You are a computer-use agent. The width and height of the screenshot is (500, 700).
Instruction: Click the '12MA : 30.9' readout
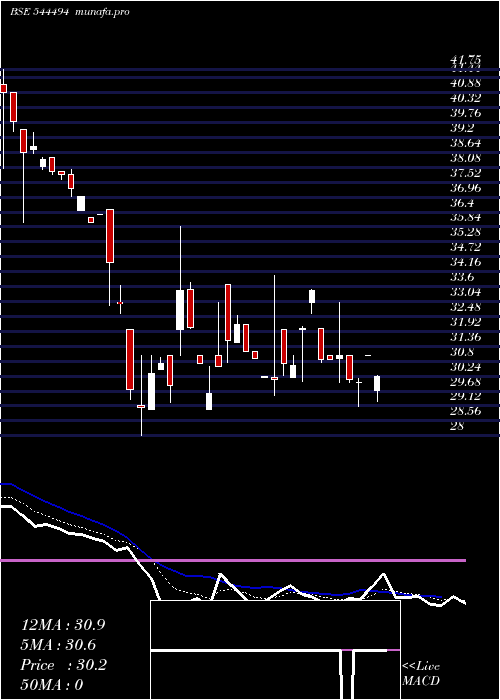tap(63, 625)
